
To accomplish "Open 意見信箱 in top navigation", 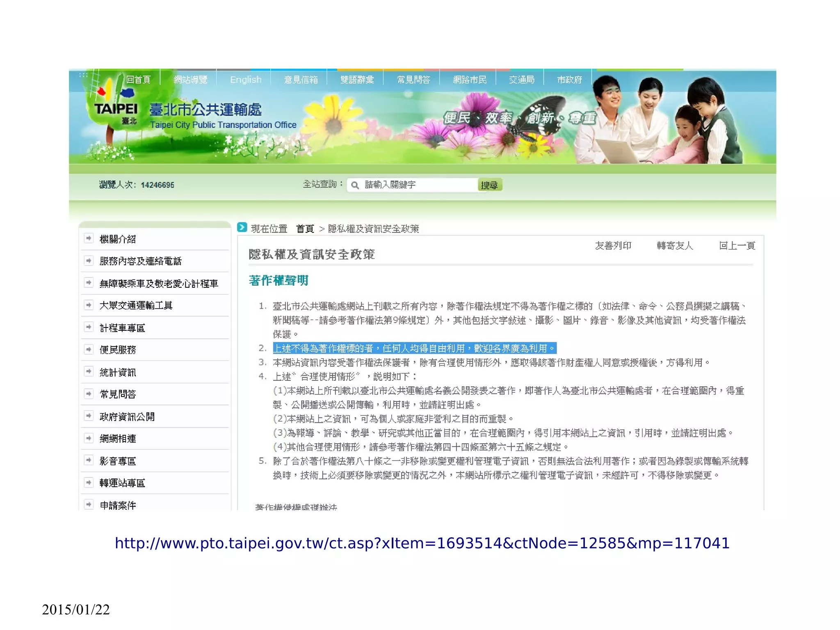I will click(x=301, y=80).
